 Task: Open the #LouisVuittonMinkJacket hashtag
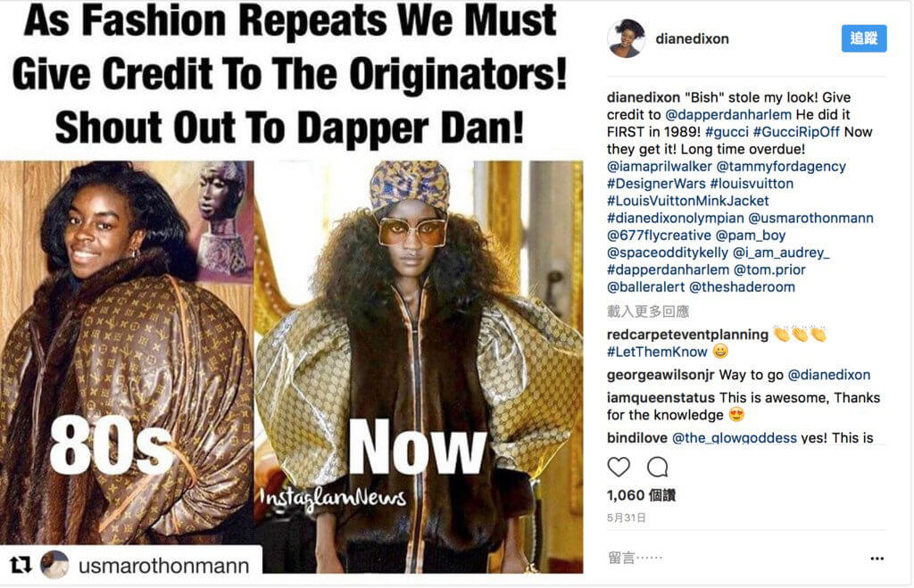tap(688, 201)
